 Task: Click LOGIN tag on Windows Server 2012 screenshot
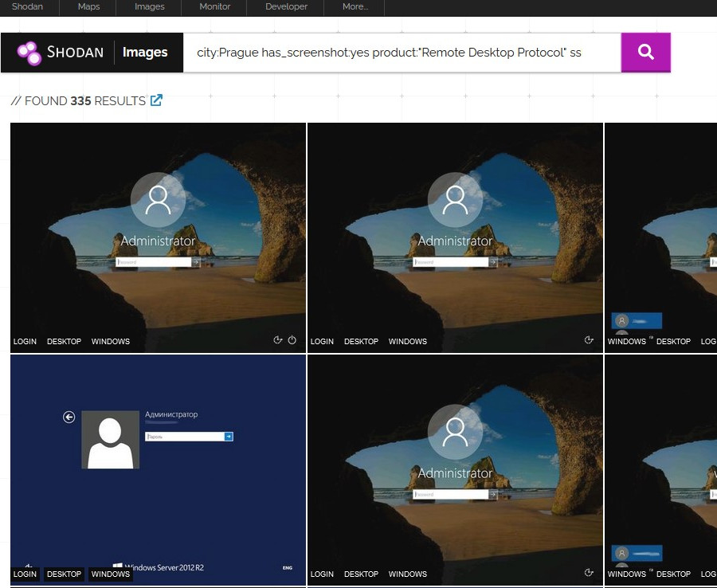pyautogui.click(x=25, y=574)
